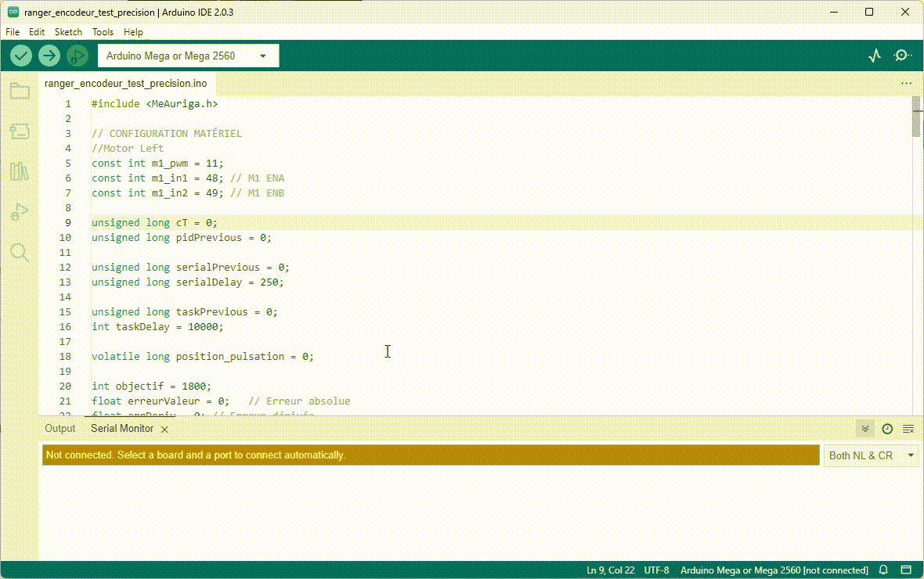Open the Debug panel in sidebar
This screenshot has height=579, width=924.
[x=20, y=212]
